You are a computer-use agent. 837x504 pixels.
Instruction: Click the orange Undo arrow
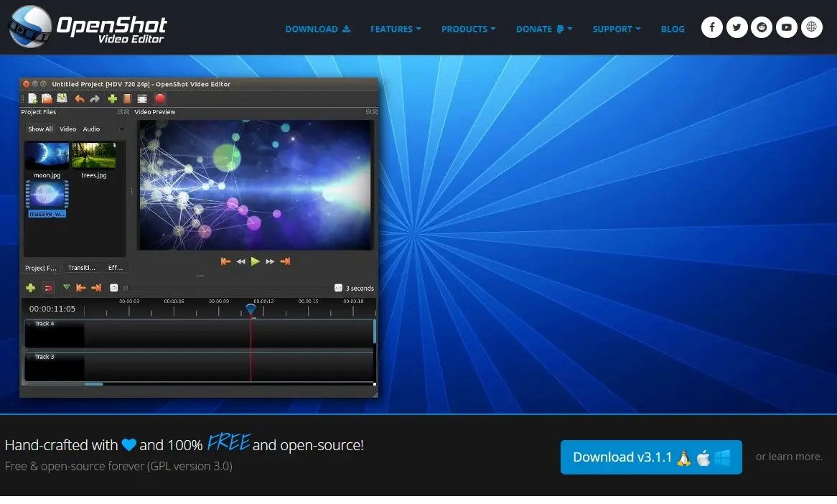80,99
